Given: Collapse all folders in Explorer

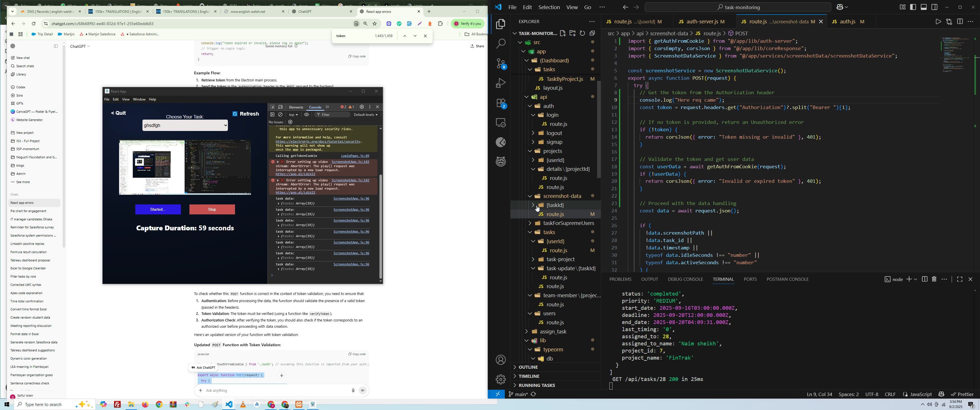Looking at the screenshot, I should point(592,34).
